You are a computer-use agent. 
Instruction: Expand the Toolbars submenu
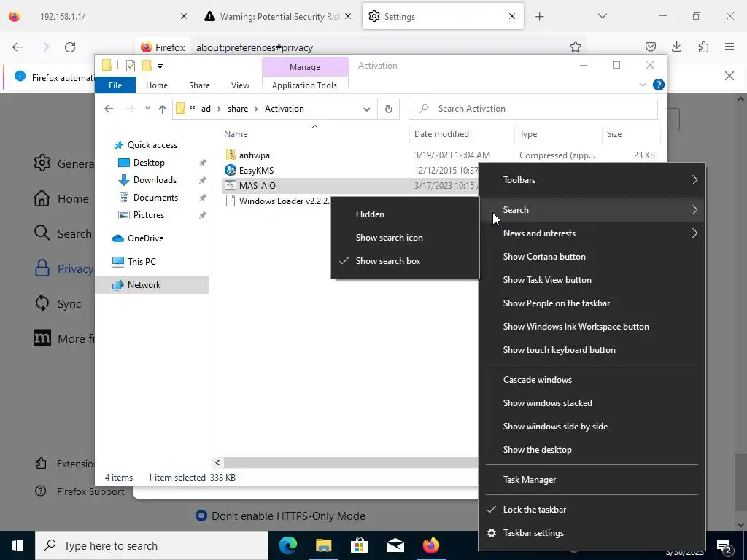pyautogui.click(x=592, y=180)
